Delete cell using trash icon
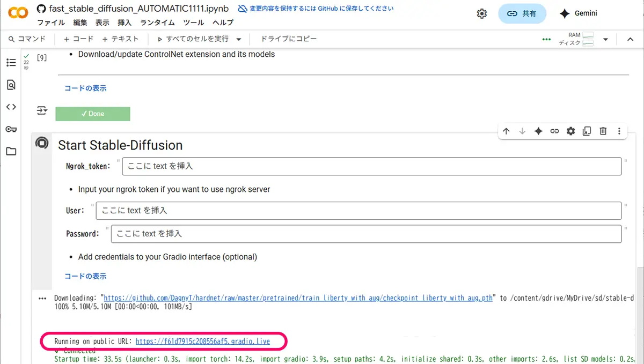This screenshot has height=364, width=644. pos(603,131)
